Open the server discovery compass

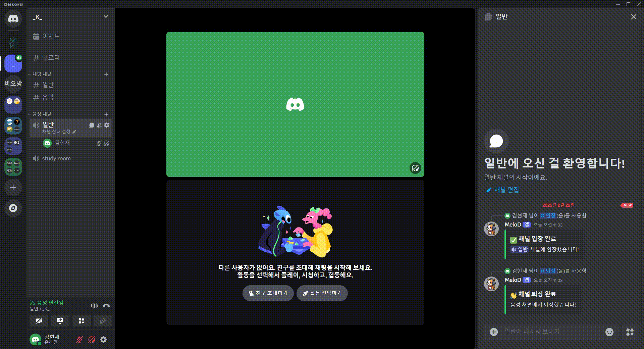13,208
